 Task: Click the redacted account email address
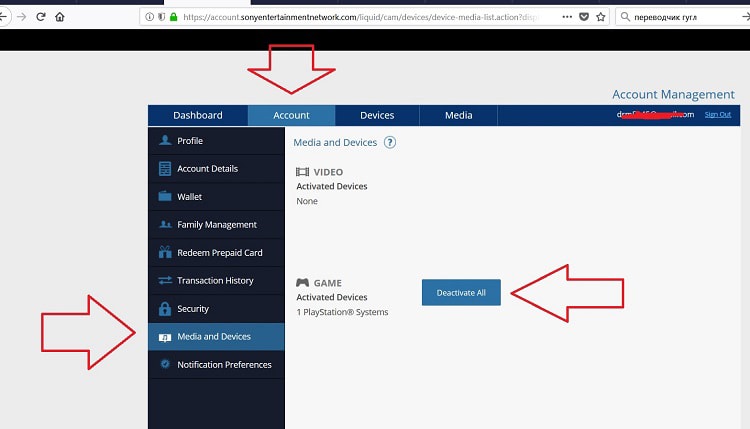[x=655, y=114]
